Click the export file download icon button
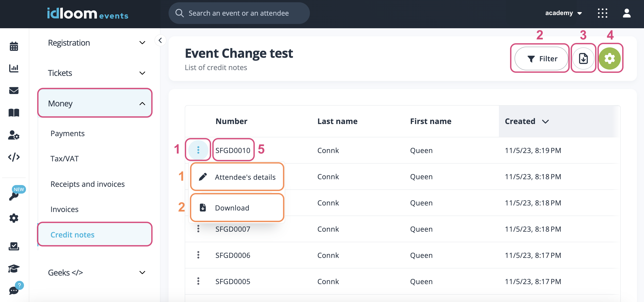 click(583, 59)
